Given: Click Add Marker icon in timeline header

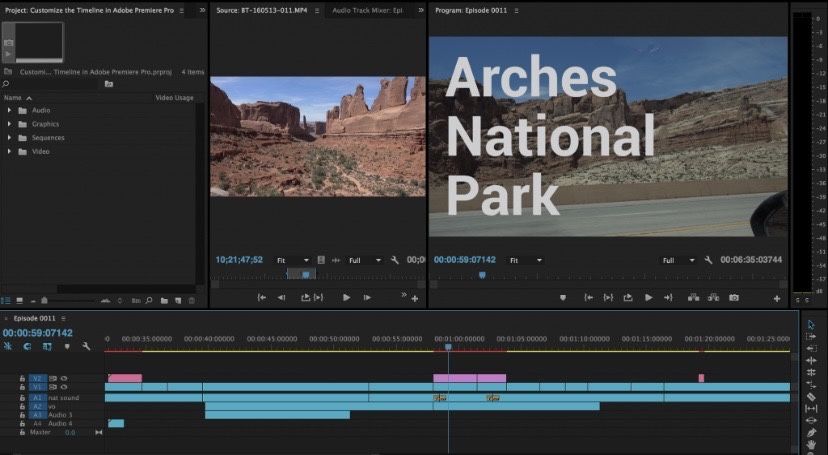Looking at the screenshot, I should (x=67, y=346).
